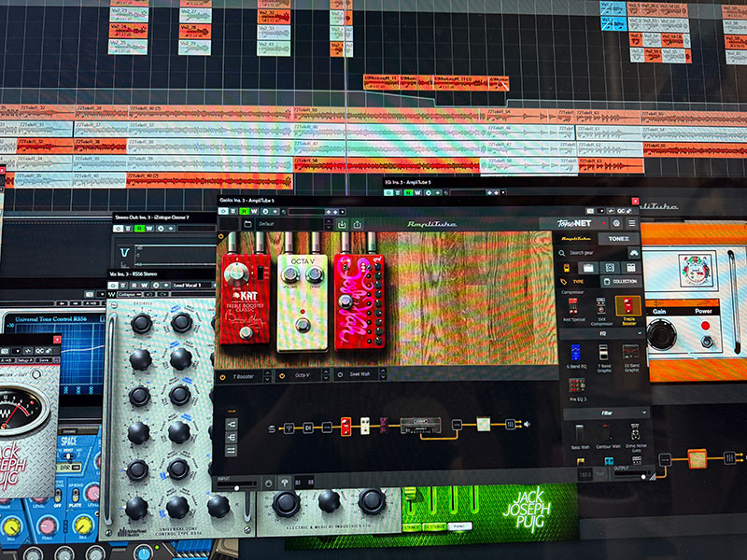The height and width of the screenshot is (560, 747).
Task: Click the round icon beside the AmpliTube menu
Action: pos(616,223)
